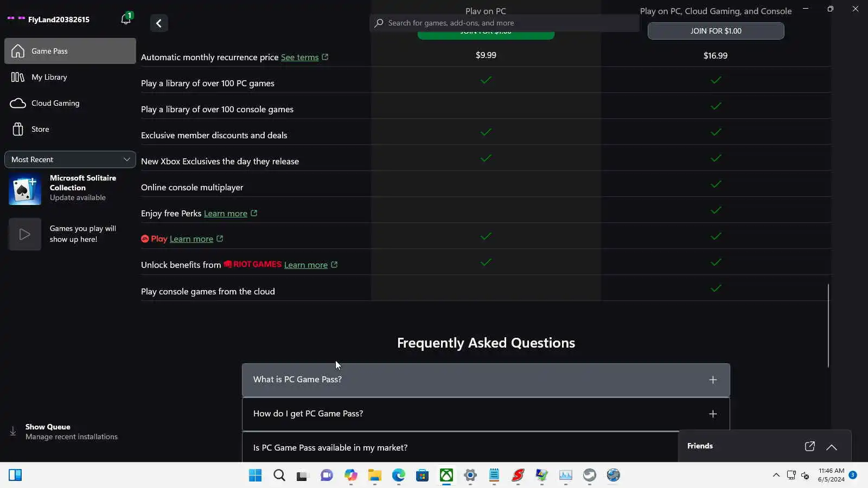
Task: Open the FlyLand20382615 profile
Action: click(48, 19)
